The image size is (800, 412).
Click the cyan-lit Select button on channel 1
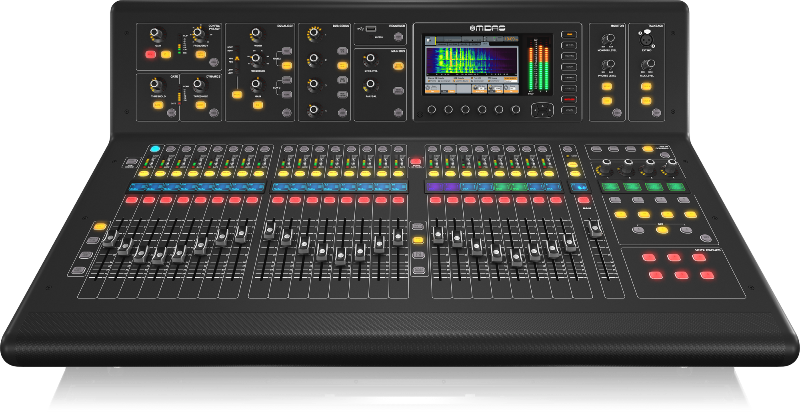(155, 149)
